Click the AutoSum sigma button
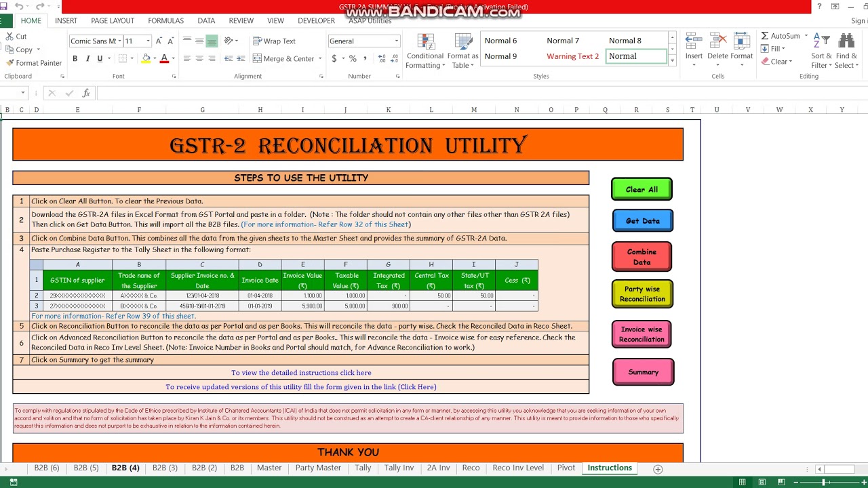868x488 pixels. (x=780, y=36)
